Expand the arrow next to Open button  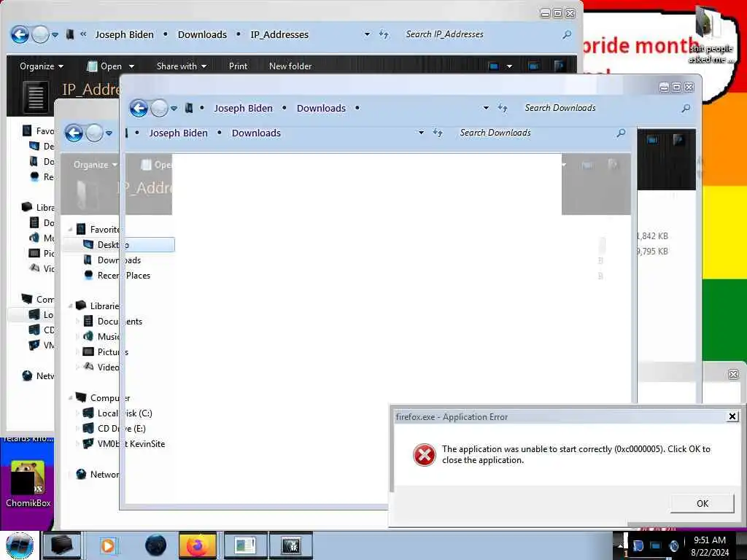131,66
